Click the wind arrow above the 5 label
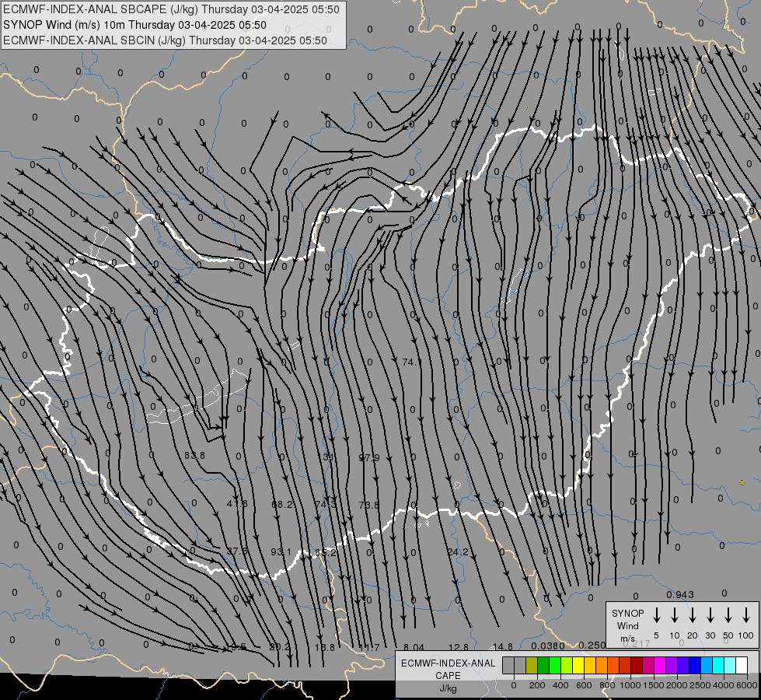 pyautogui.click(x=656, y=615)
